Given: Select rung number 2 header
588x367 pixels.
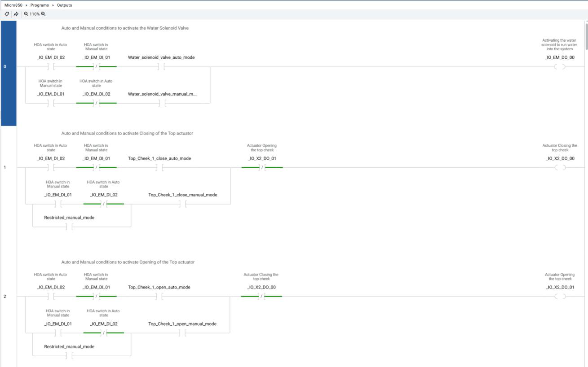Looking at the screenshot, I should click(9, 311).
